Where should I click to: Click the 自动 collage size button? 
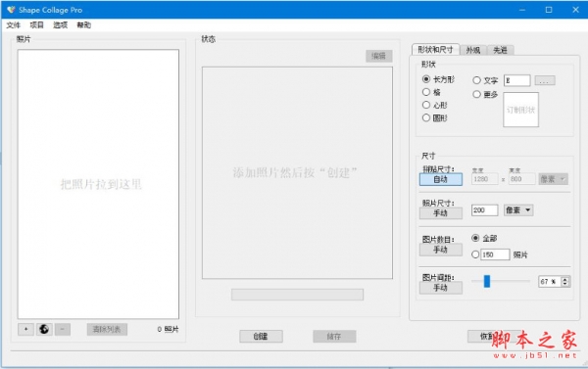(441, 179)
